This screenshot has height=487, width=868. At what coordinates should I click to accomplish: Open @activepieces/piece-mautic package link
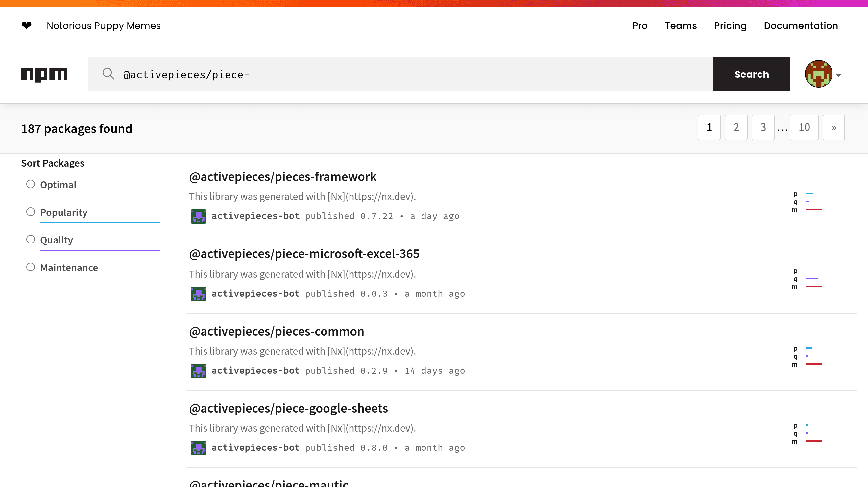click(269, 483)
